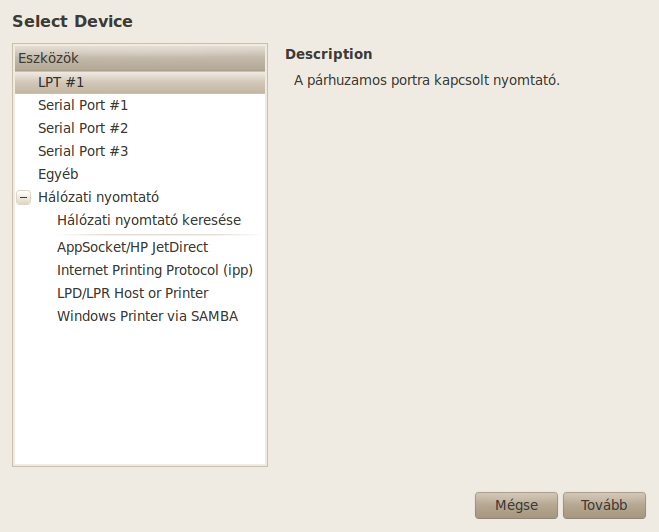659x532 pixels.
Task: Click the Description heading label
Action: (x=329, y=54)
